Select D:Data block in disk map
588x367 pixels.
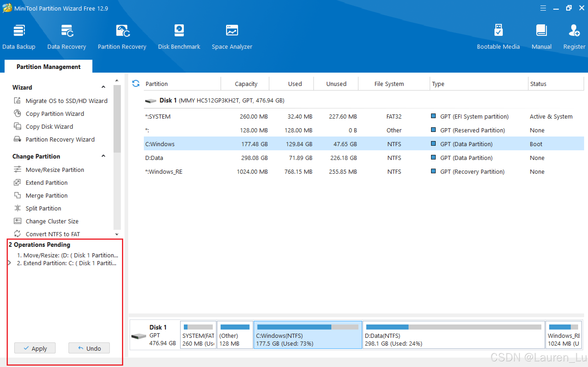pyautogui.click(x=453, y=335)
